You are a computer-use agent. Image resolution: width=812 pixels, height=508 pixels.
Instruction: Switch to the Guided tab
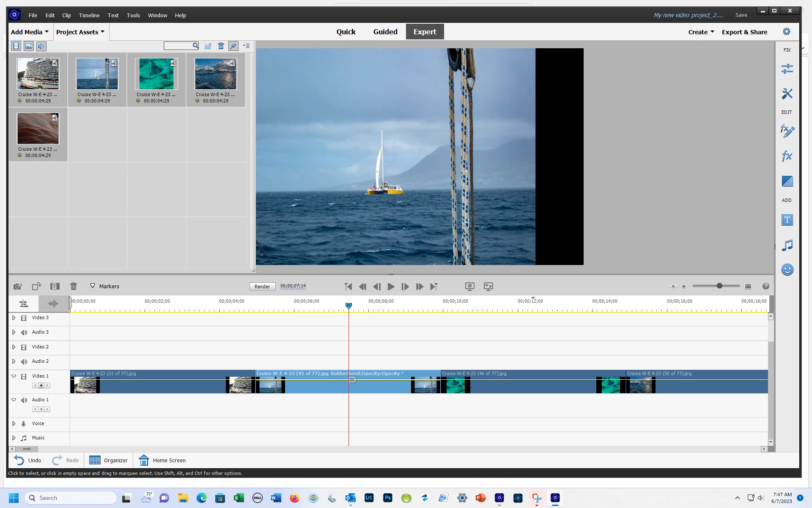(385, 32)
